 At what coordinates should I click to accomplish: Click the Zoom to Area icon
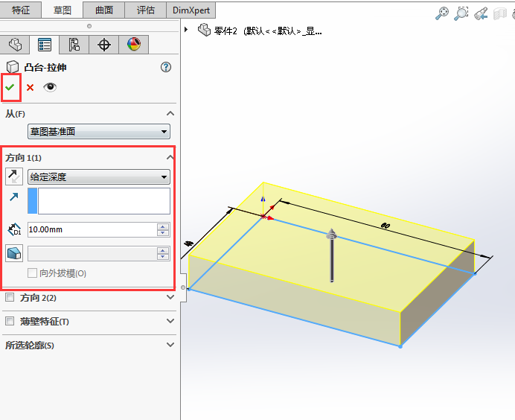coord(461,13)
